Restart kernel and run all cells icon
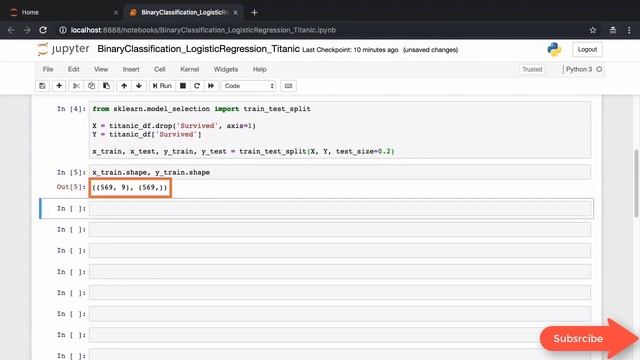The height and width of the screenshot is (360, 640). (x=211, y=86)
